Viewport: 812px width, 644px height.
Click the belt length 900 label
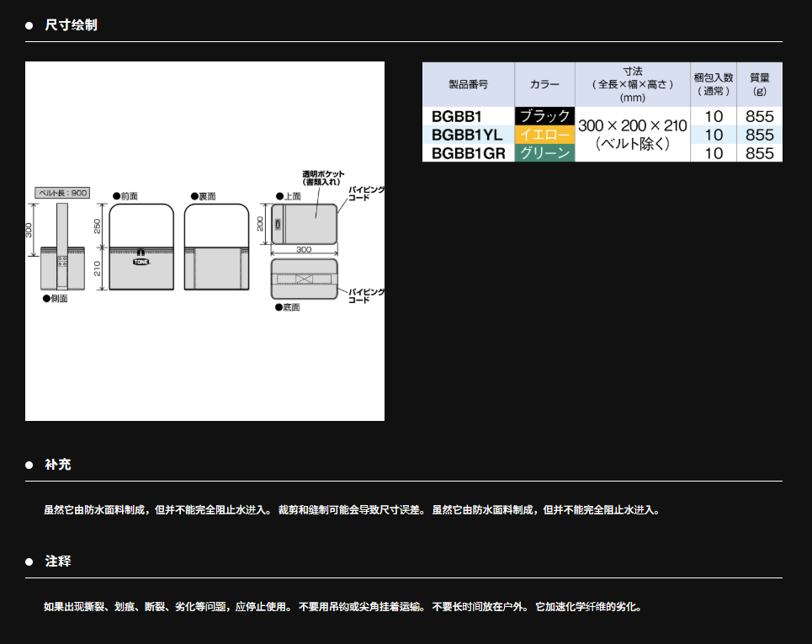(62, 194)
